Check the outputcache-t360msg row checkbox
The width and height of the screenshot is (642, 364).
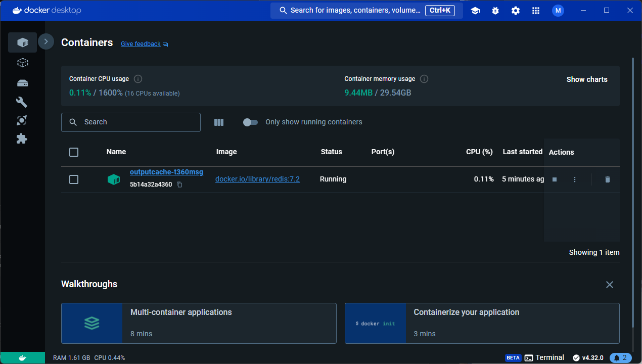74,179
